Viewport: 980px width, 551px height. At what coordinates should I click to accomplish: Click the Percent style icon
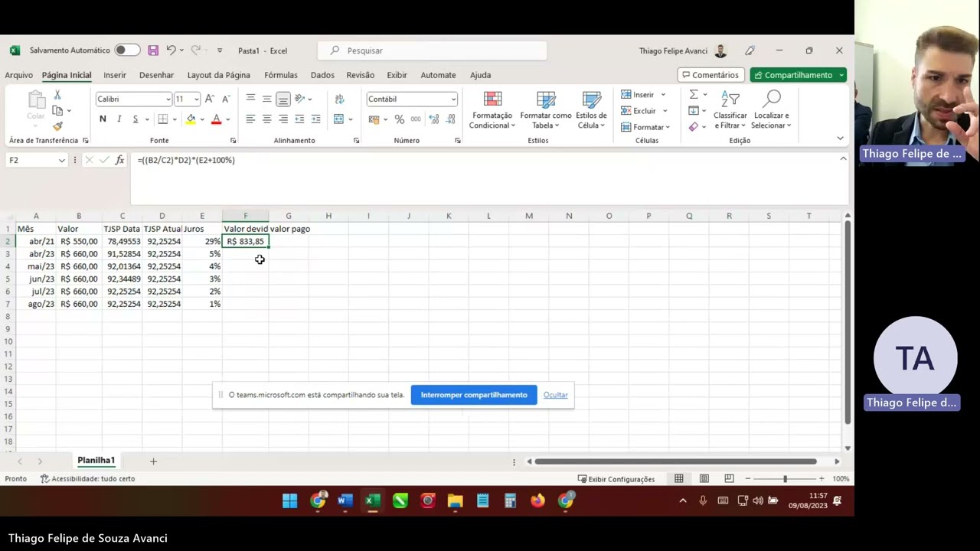pyautogui.click(x=399, y=119)
